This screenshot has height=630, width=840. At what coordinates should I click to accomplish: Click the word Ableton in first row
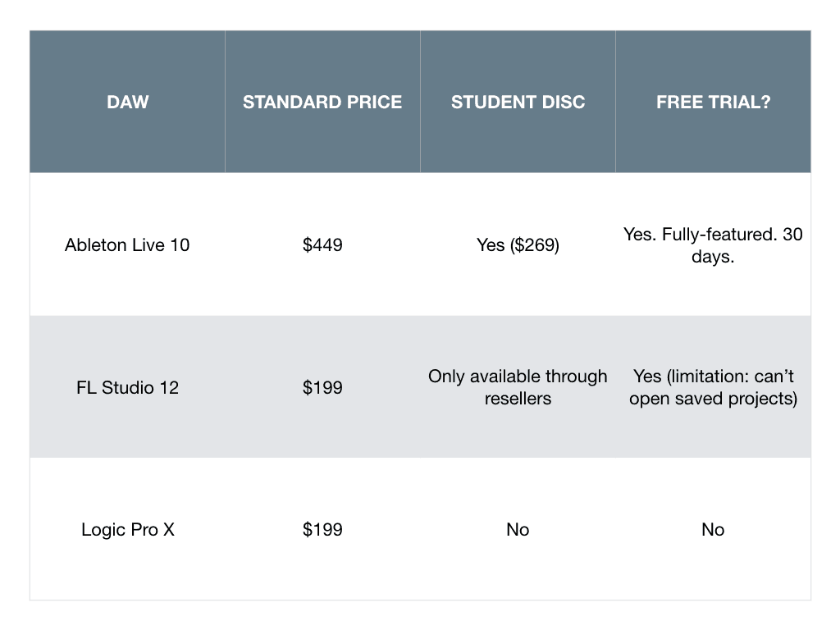coord(96,244)
